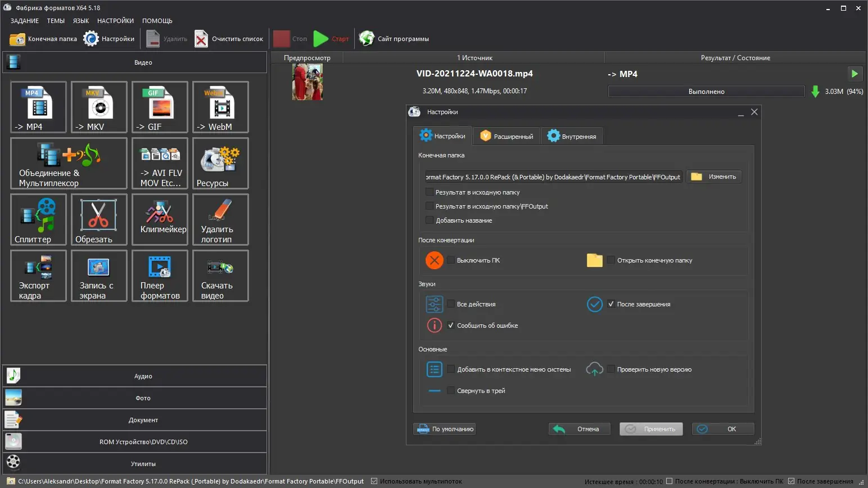
Task: Switch to the Расширенный tab
Action: pyautogui.click(x=507, y=136)
